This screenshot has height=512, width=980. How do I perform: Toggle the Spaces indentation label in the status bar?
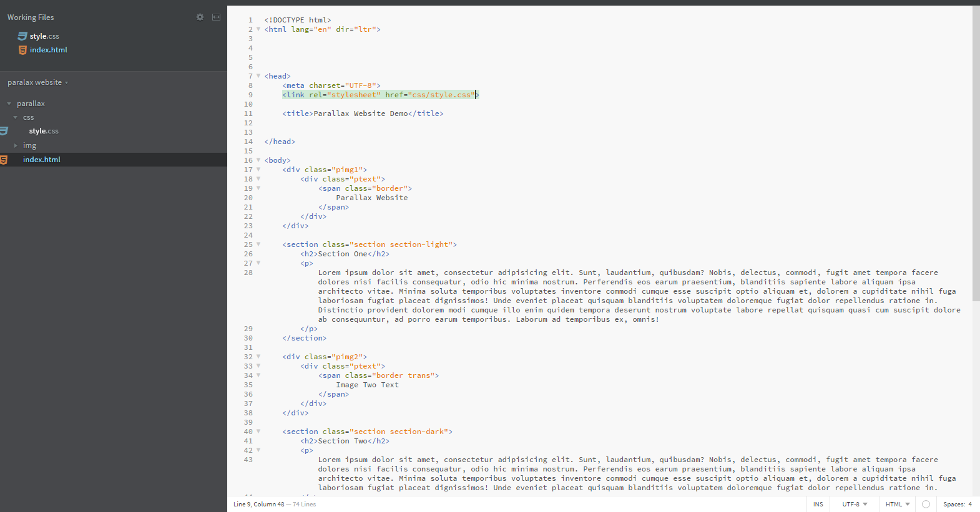point(954,505)
